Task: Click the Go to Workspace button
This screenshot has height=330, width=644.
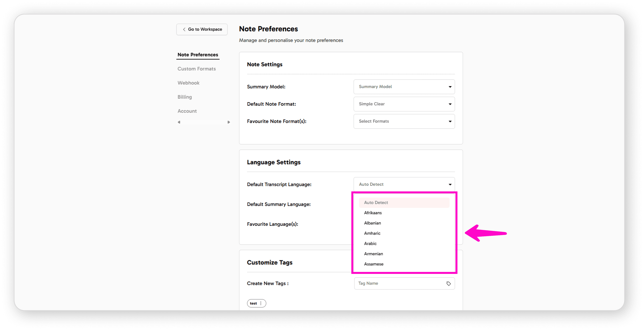Action: pos(202,29)
